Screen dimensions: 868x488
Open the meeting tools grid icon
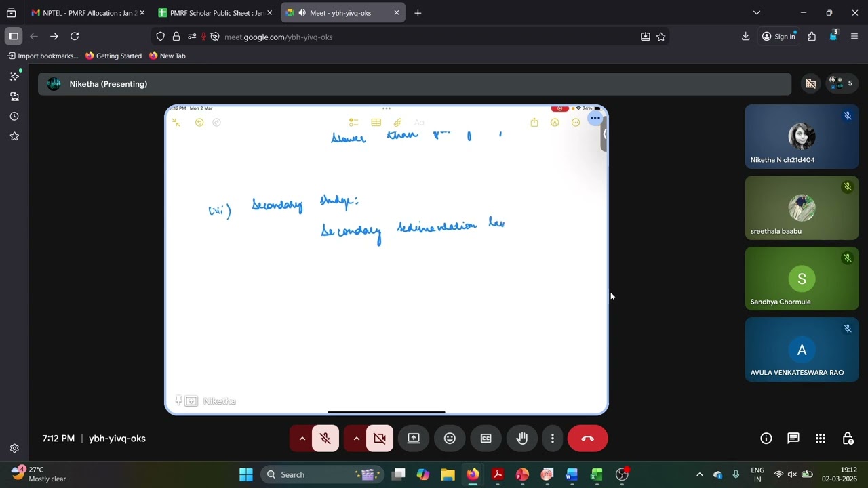(x=821, y=439)
